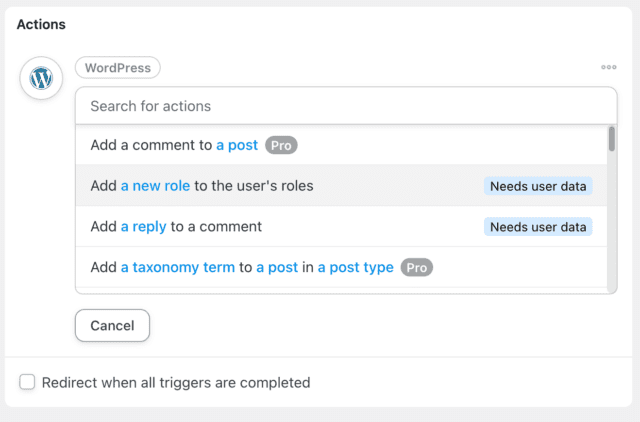Click the 'a post type' link

click(x=355, y=267)
